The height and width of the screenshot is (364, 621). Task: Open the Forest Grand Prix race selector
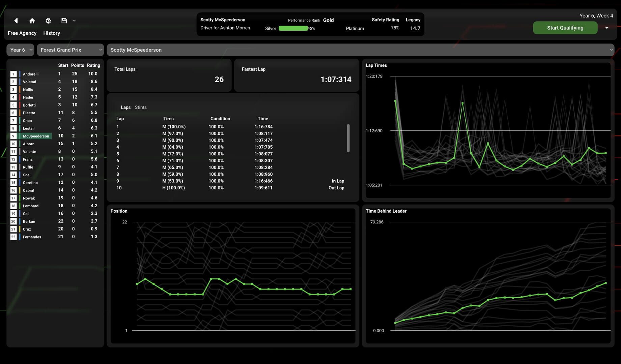coord(70,50)
